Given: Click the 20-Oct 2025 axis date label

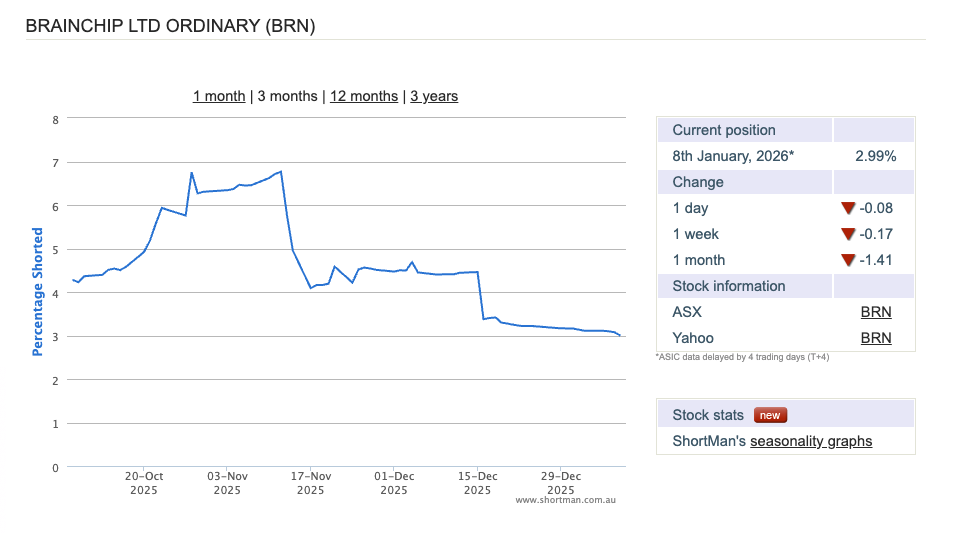Looking at the screenshot, I should tap(143, 483).
